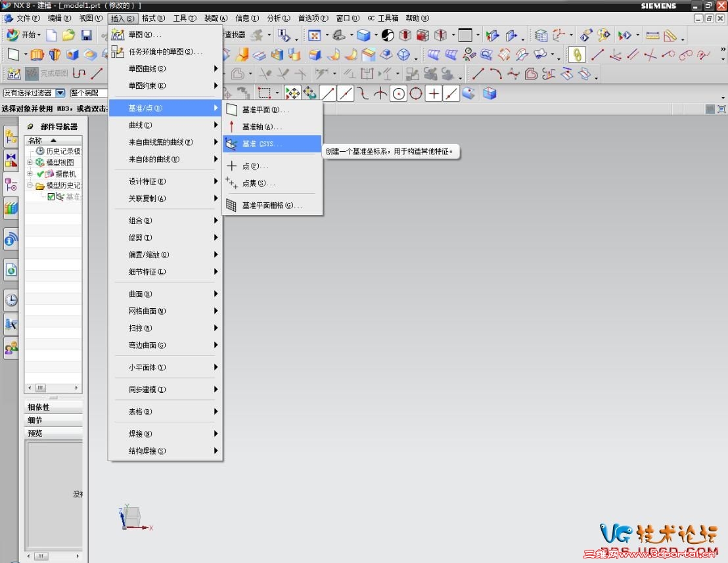
Task: Open the 分析 Analysis menu
Action: point(278,18)
